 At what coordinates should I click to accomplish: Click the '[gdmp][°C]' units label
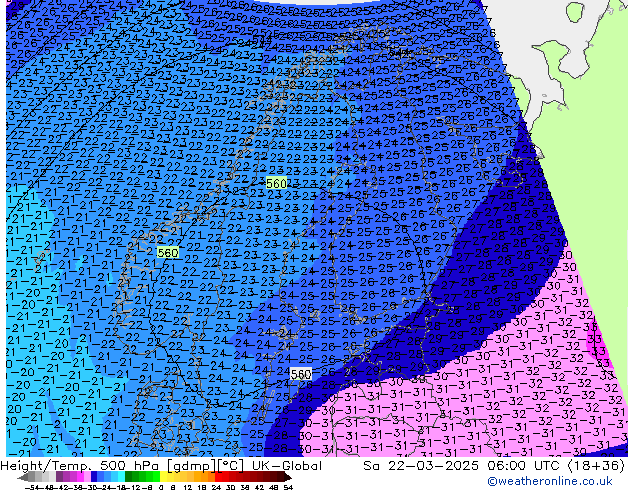[203, 466]
